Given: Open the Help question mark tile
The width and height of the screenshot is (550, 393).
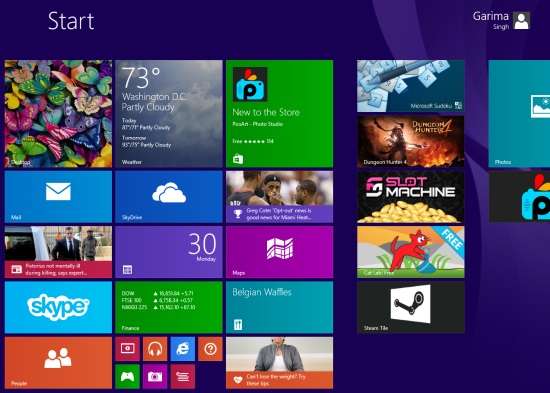Looking at the screenshot, I should [x=210, y=349].
